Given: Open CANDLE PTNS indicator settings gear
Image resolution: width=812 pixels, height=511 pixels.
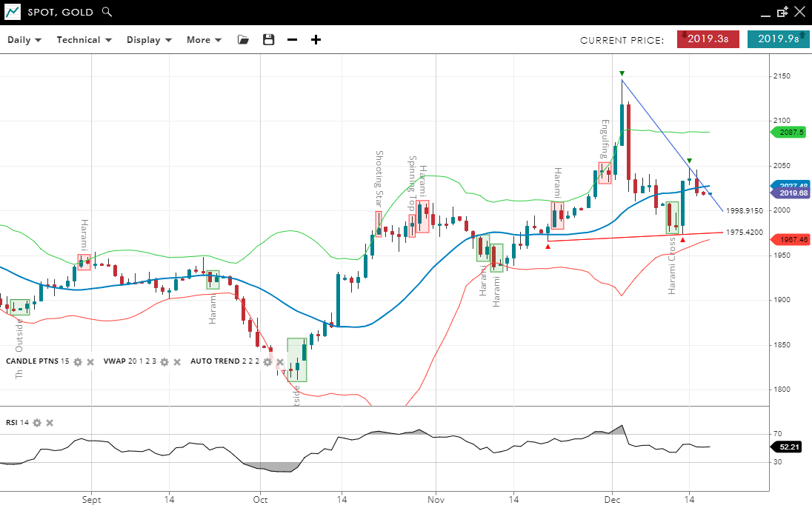Looking at the screenshot, I should [78, 361].
